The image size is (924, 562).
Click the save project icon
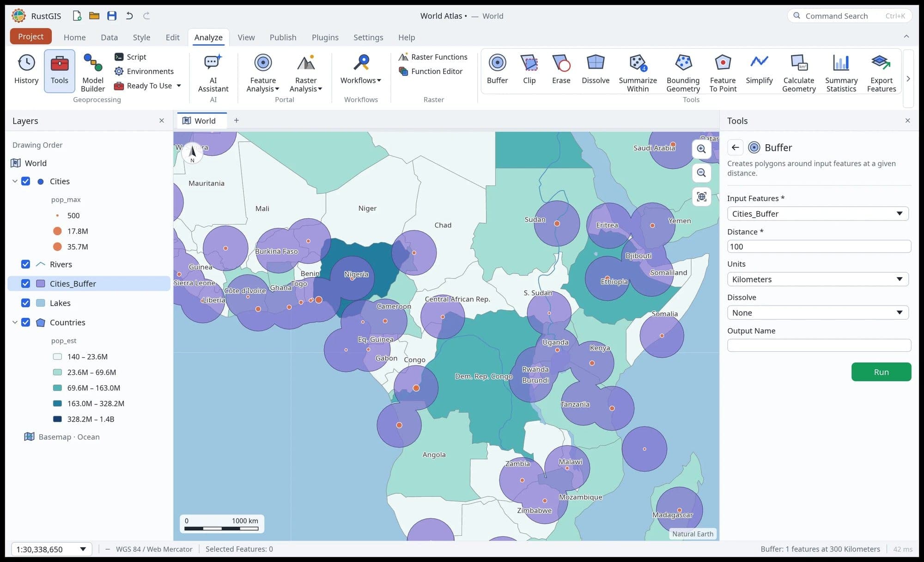tap(112, 16)
